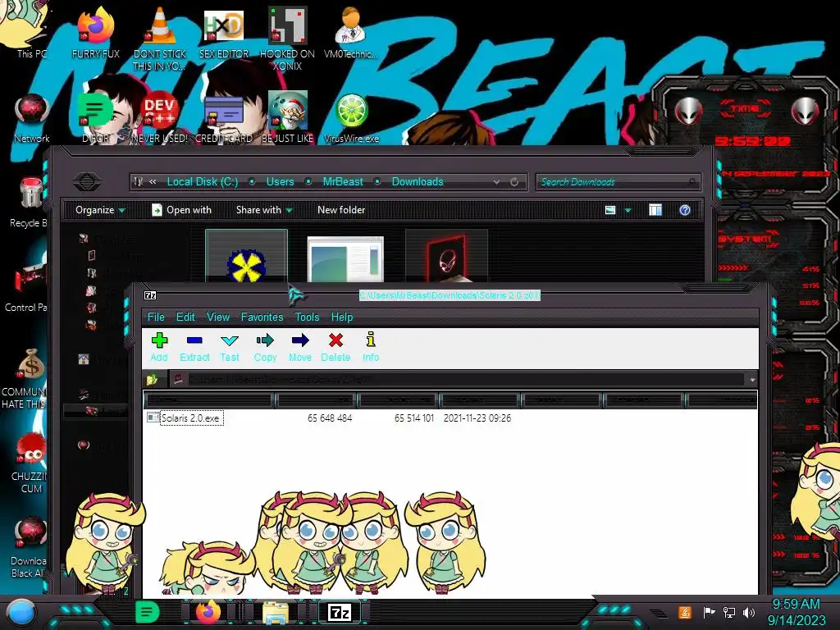
Task: Click the Move arrow icon in 7-Zip
Action: (300, 347)
